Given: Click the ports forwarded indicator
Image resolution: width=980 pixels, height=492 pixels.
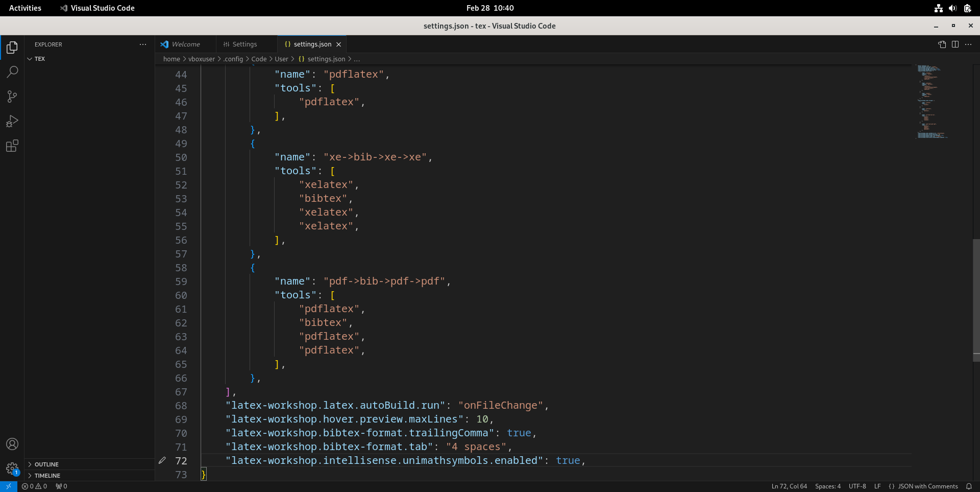Looking at the screenshot, I should 61,486.
